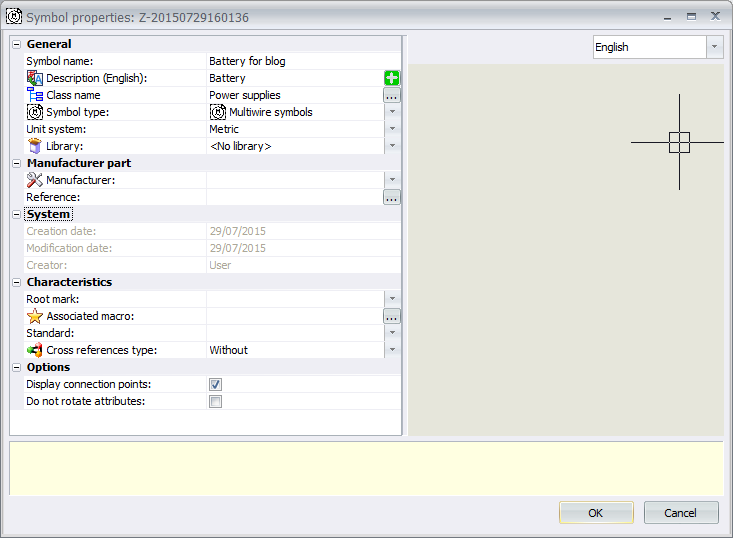This screenshot has height=538, width=733.
Task: Click the Cross references type icon
Action: [35, 350]
